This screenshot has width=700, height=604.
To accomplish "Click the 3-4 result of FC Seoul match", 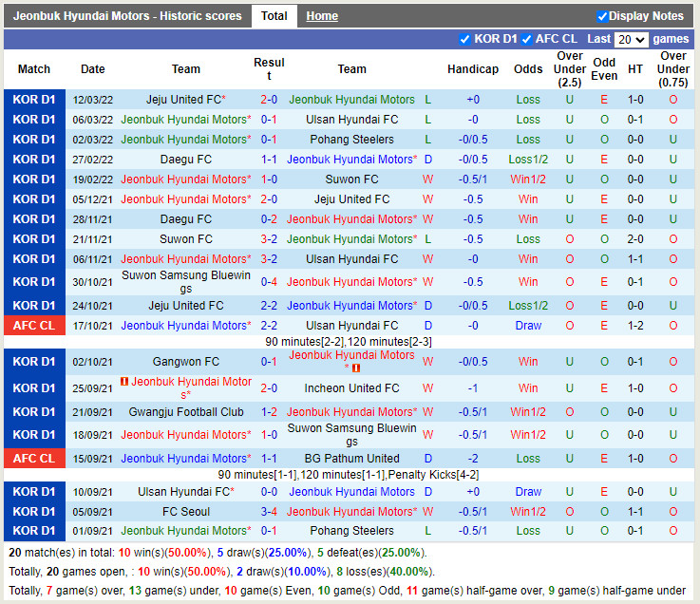I will coord(269,512).
